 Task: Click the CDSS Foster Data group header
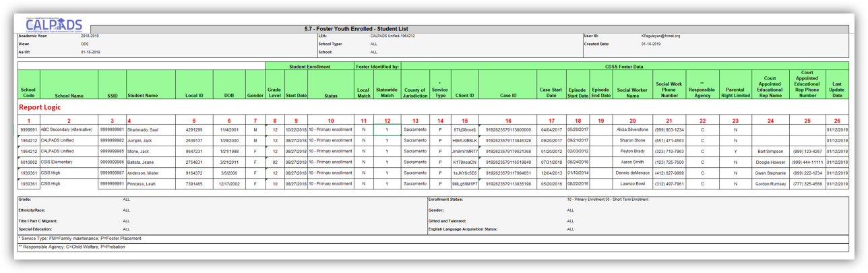coord(625,67)
